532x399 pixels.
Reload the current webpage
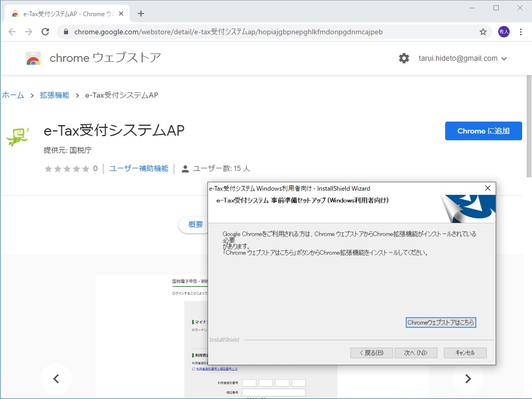(45, 32)
